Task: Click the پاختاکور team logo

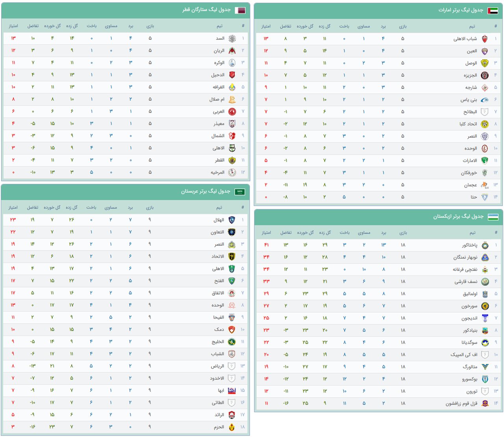Action: 485,245
